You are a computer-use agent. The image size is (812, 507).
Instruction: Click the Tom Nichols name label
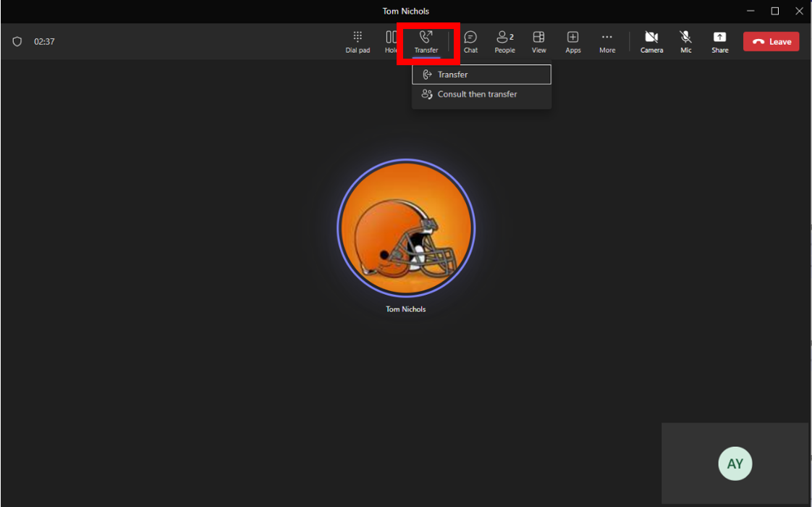405,309
